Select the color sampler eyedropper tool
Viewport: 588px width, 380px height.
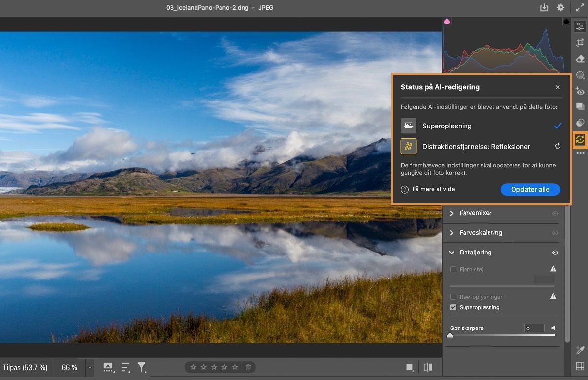[x=580, y=350]
